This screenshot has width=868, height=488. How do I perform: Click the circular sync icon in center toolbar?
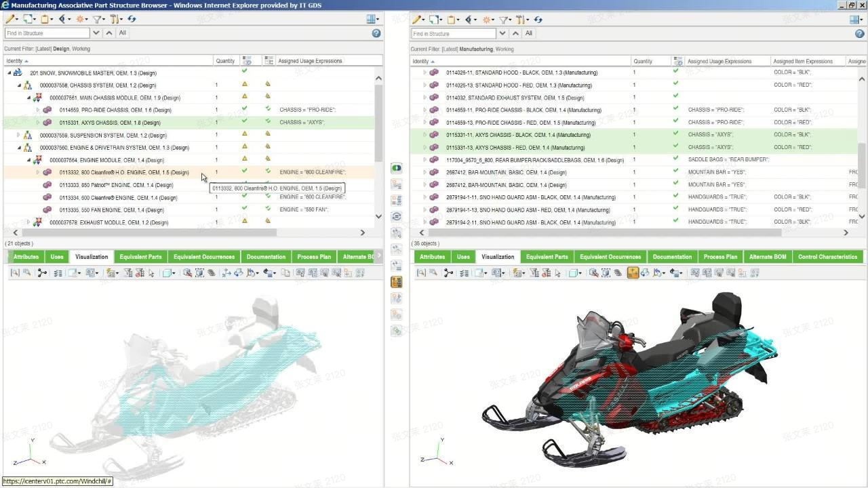(x=397, y=217)
